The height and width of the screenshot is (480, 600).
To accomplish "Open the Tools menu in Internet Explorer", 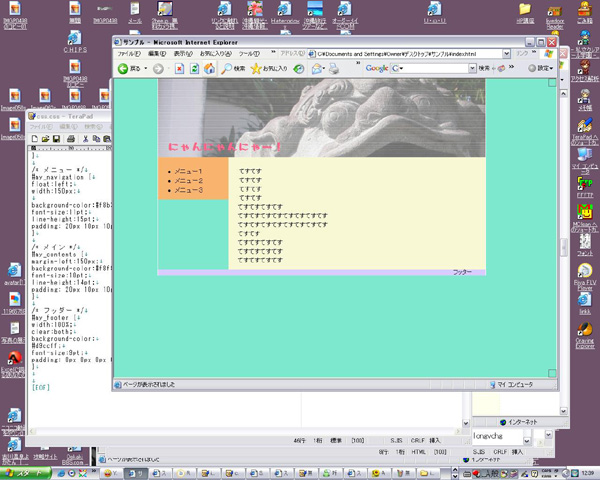I will tap(249, 54).
